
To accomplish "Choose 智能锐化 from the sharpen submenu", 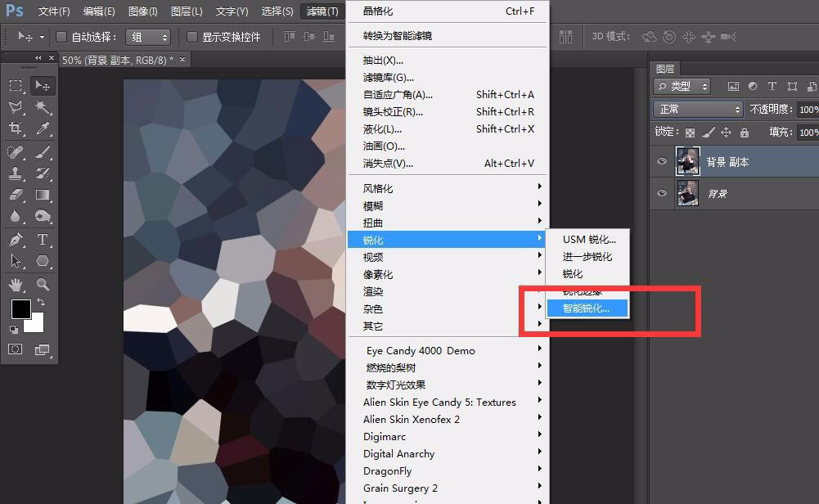I will tap(587, 308).
